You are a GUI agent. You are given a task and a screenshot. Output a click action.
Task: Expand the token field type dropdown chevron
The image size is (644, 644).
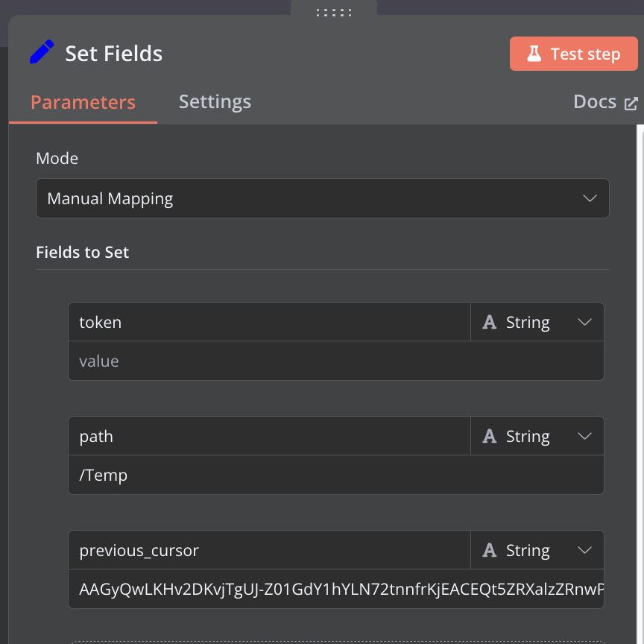[584, 322]
